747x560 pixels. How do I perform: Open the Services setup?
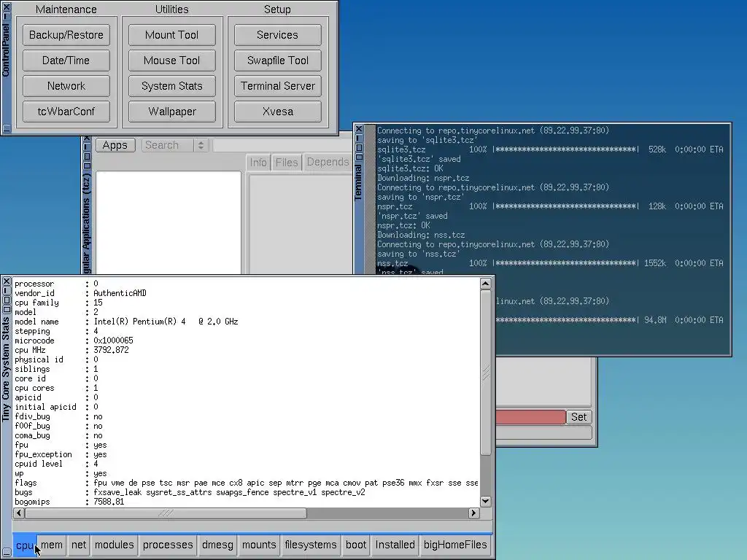(x=278, y=35)
